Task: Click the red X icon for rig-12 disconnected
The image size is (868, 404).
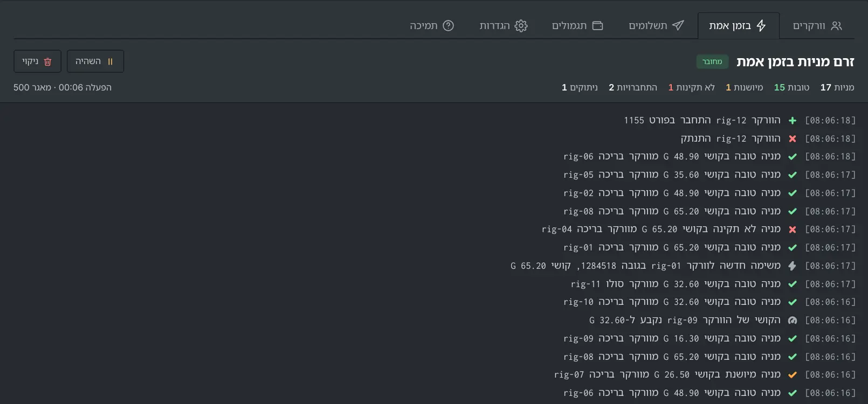Action: tap(793, 139)
